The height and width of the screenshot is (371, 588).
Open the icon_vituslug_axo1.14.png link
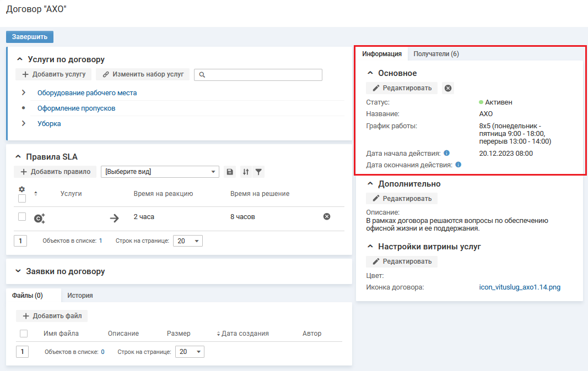point(520,287)
